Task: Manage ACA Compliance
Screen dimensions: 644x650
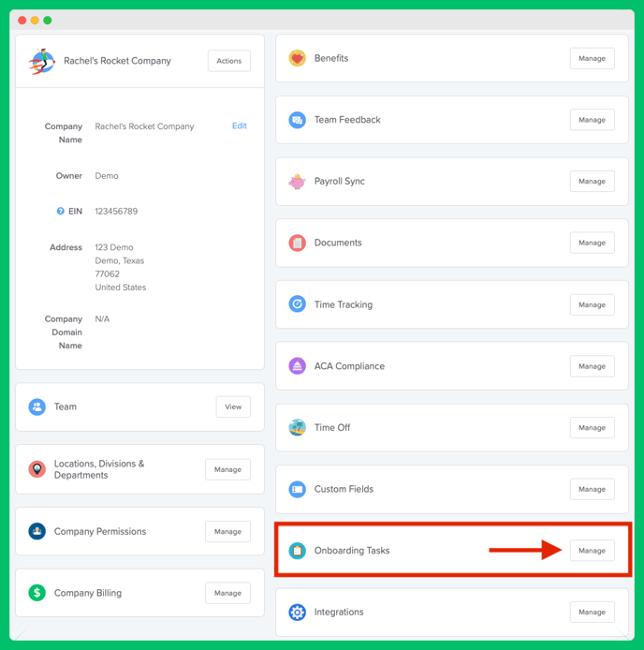Action: click(593, 366)
